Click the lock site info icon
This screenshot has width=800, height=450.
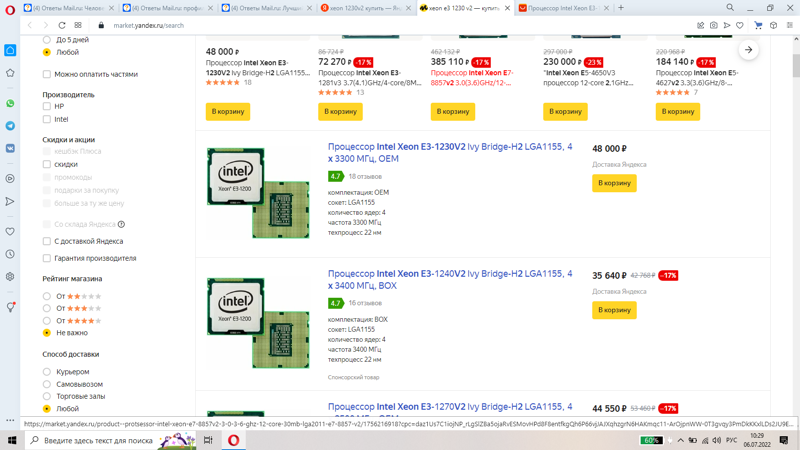tap(101, 25)
